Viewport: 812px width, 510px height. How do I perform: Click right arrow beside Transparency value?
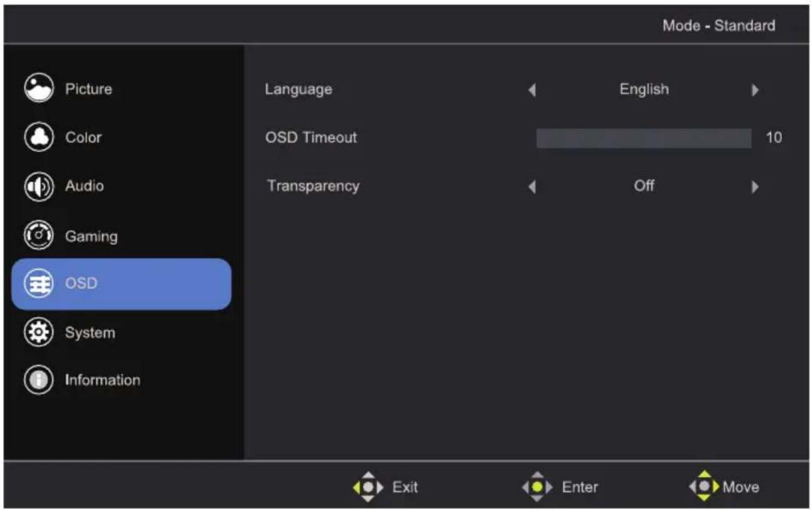756,186
